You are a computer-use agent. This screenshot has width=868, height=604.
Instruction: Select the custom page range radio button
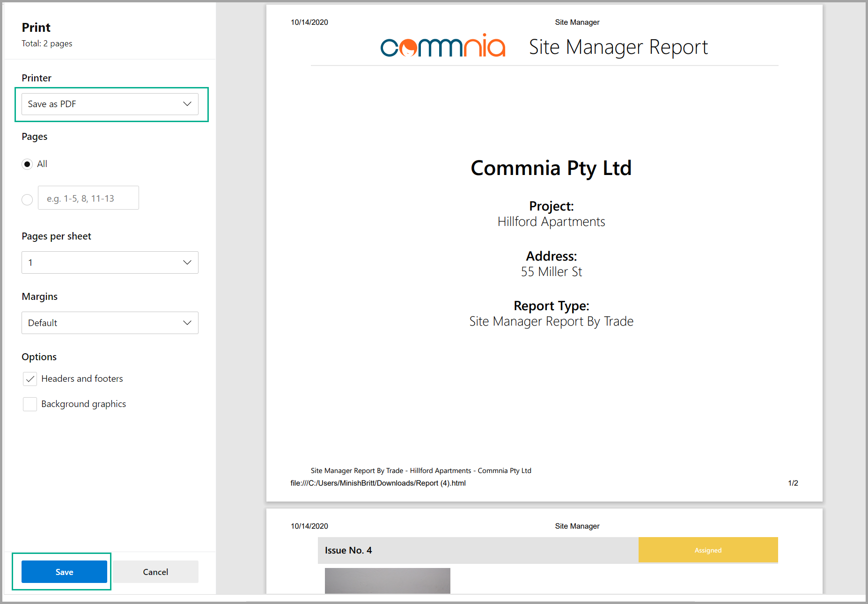pos(27,200)
